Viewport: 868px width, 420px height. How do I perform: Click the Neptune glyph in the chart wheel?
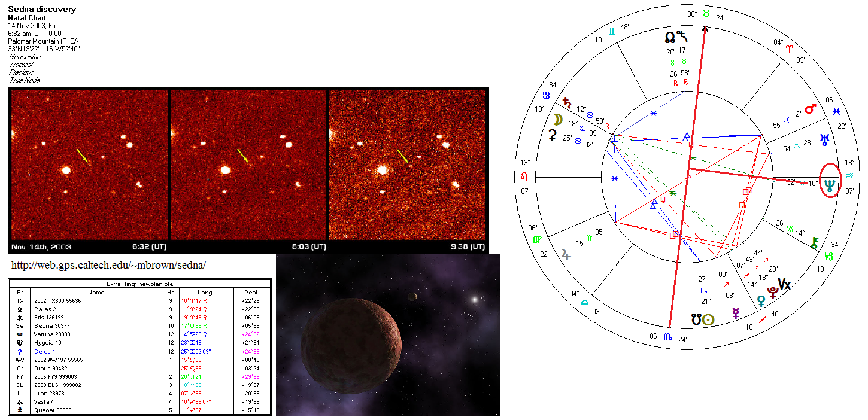coord(830,186)
